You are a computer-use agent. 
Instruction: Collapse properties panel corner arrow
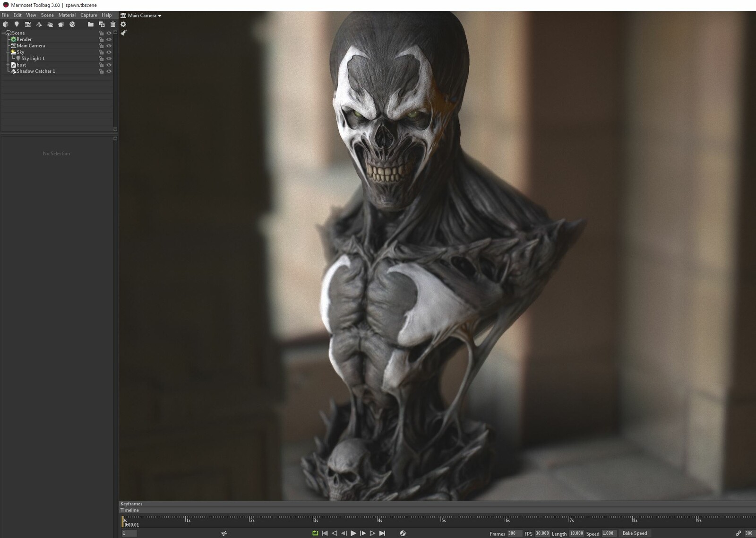tap(115, 139)
